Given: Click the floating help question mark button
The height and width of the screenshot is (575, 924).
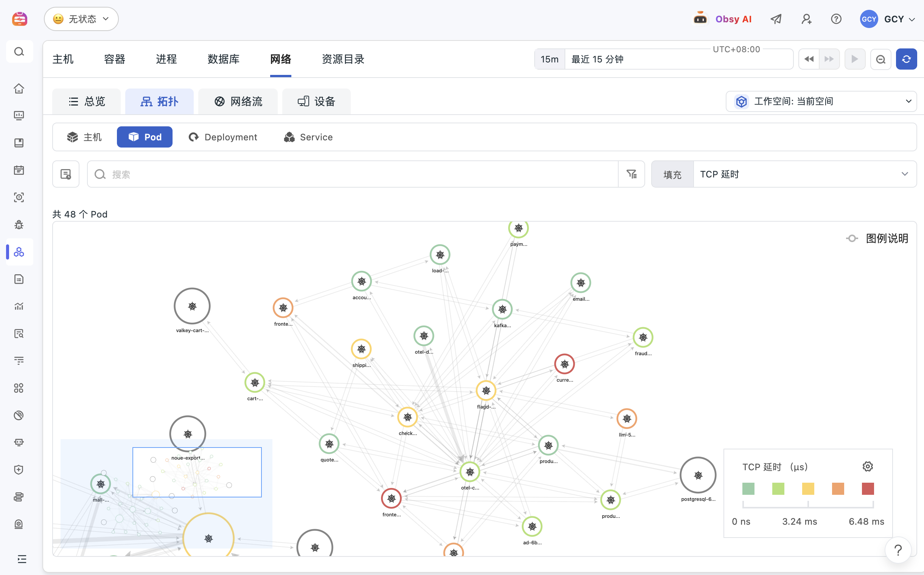Looking at the screenshot, I should (x=898, y=550).
